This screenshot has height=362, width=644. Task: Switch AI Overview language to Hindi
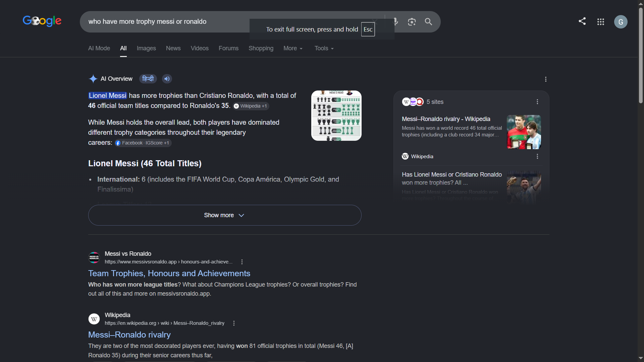pos(148,79)
